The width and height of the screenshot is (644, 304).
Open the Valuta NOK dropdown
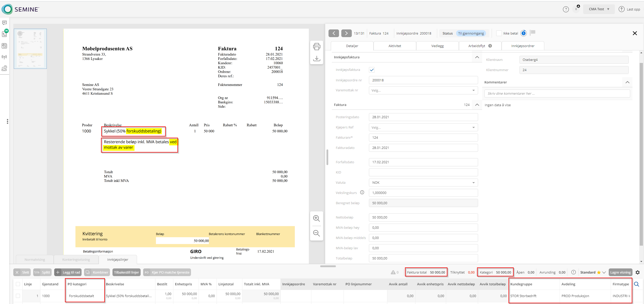pyautogui.click(x=423, y=182)
